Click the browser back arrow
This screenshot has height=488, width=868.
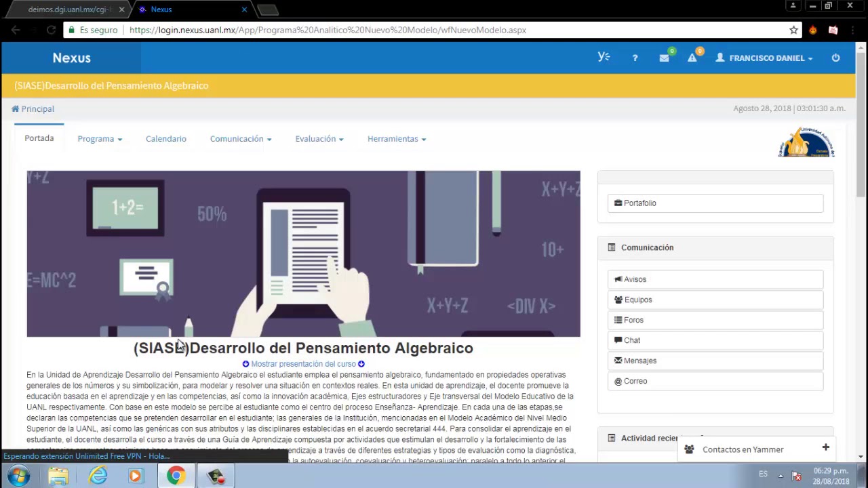click(16, 30)
